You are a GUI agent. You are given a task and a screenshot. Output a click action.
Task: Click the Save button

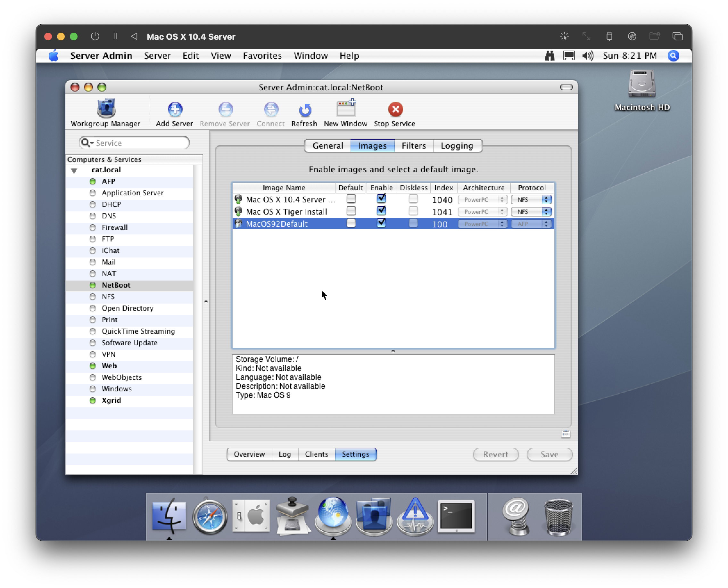pyautogui.click(x=549, y=454)
